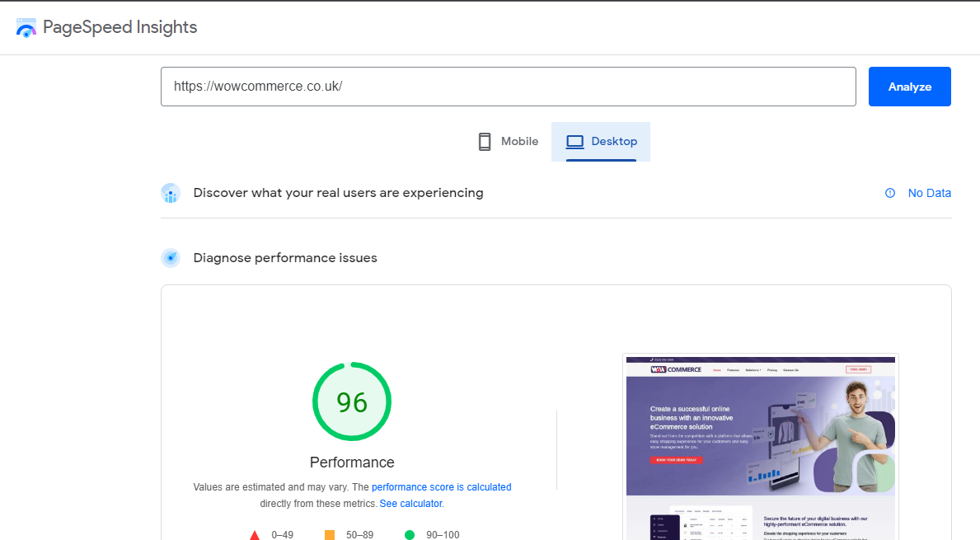This screenshot has width=980, height=540.
Task: Click the 96 performance score gauge
Action: click(x=352, y=401)
